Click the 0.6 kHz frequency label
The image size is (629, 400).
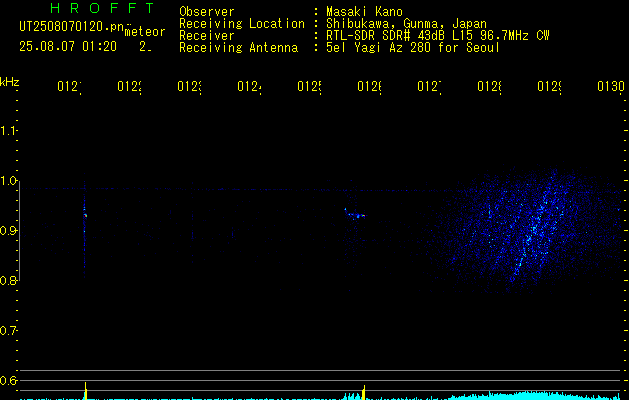tap(8, 380)
